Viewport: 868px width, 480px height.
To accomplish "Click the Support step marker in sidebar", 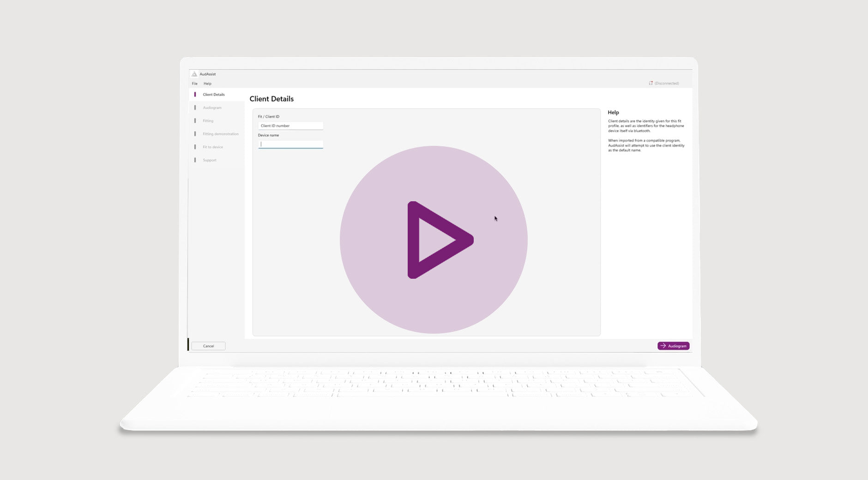I will (195, 160).
